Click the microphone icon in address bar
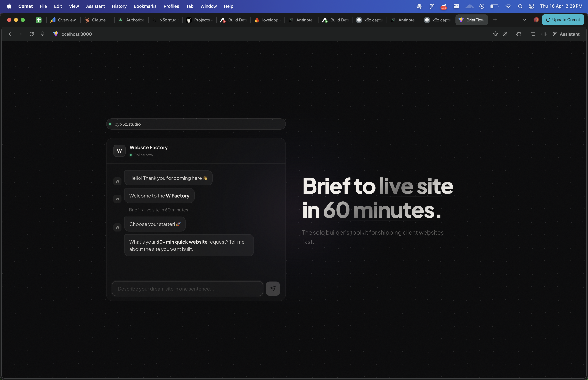 (42, 34)
